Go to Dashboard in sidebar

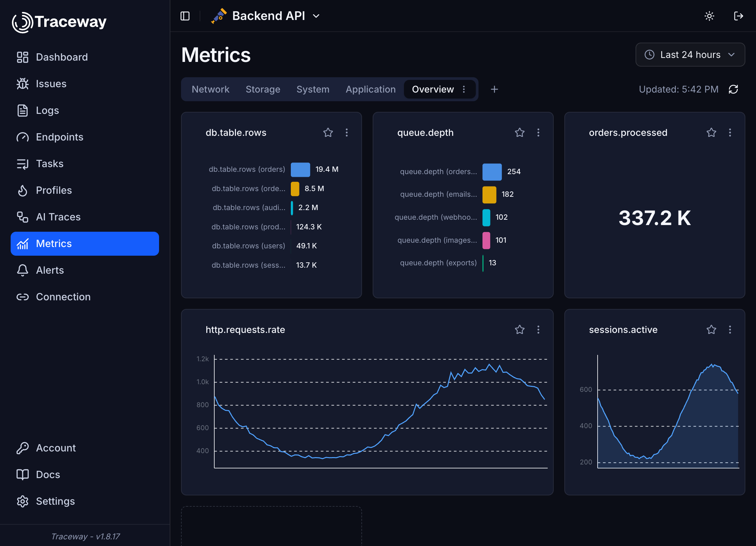(x=85, y=57)
